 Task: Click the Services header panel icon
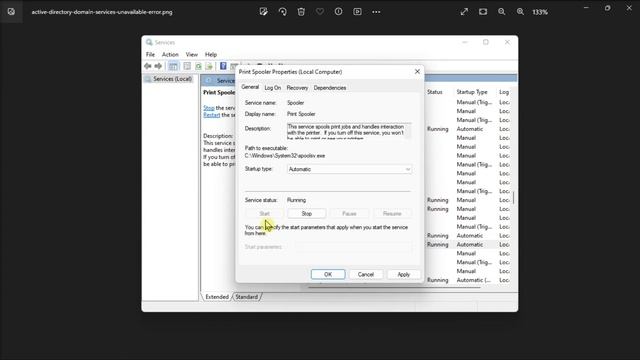tap(209, 80)
